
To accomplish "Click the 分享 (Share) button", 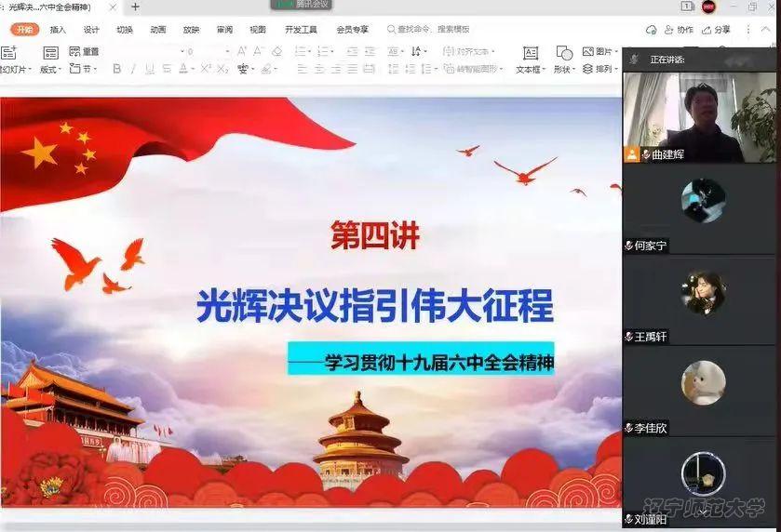I will pyautogui.click(x=716, y=30).
